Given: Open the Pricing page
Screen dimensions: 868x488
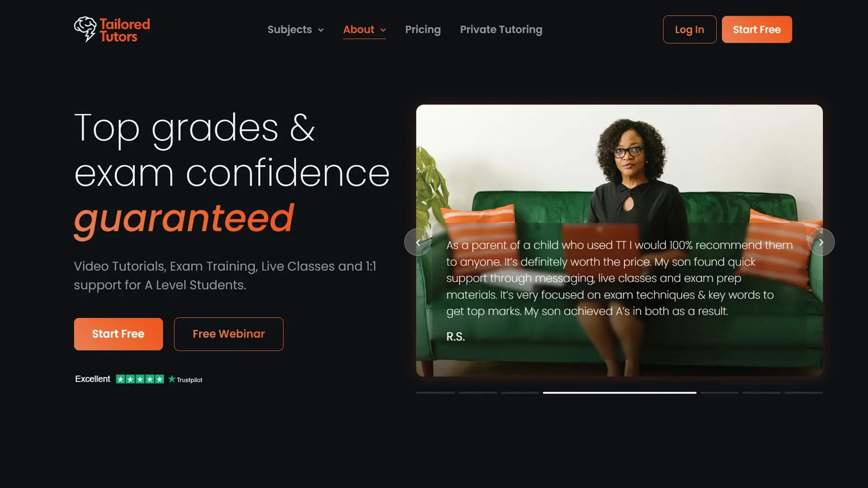Looking at the screenshot, I should [x=423, y=29].
